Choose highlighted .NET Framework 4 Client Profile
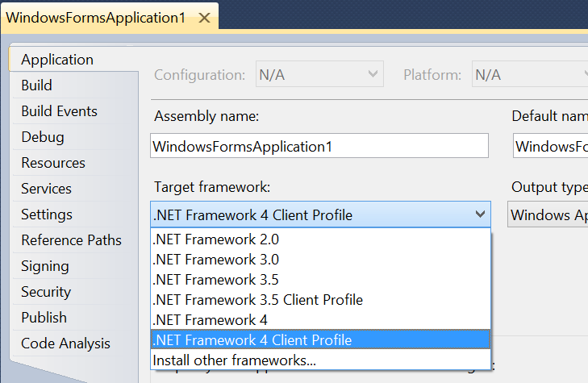 point(321,339)
